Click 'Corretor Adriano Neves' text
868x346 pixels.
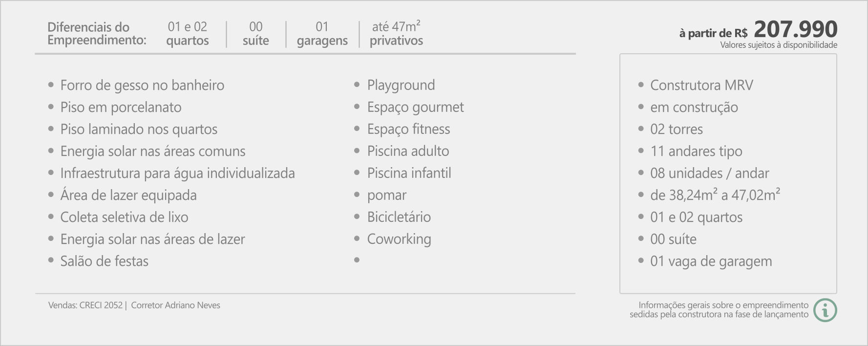(175, 305)
